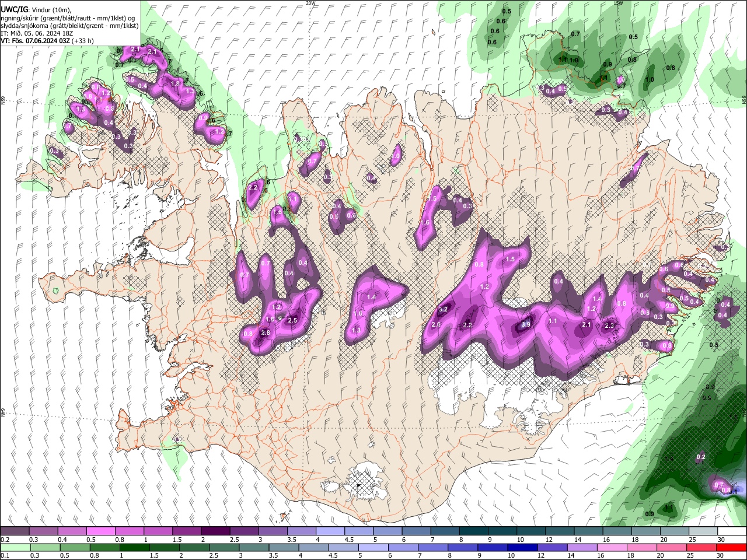Viewport: 747px width, 560px height.
Task: Select the 2.5 value in the western highlands
Action: coord(292,320)
